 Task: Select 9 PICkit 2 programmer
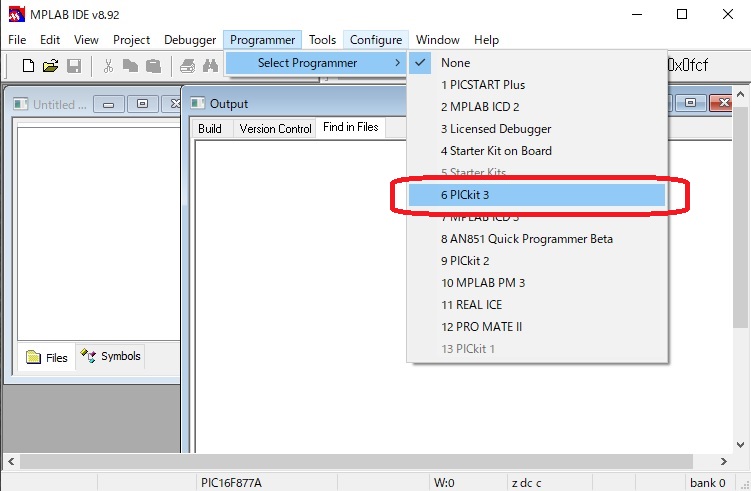point(537,261)
